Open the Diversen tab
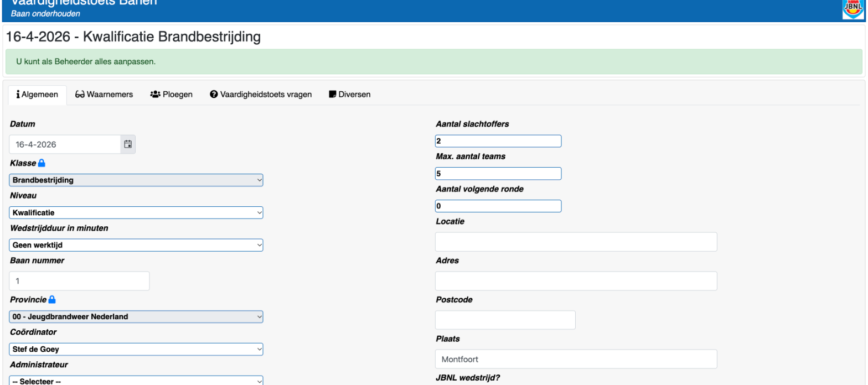Screen dimensions: 868x385 [x=350, y=95]
